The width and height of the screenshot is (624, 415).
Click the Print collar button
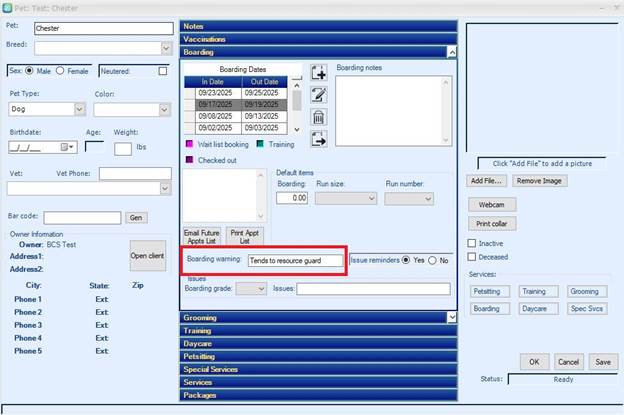click(492, 224)
